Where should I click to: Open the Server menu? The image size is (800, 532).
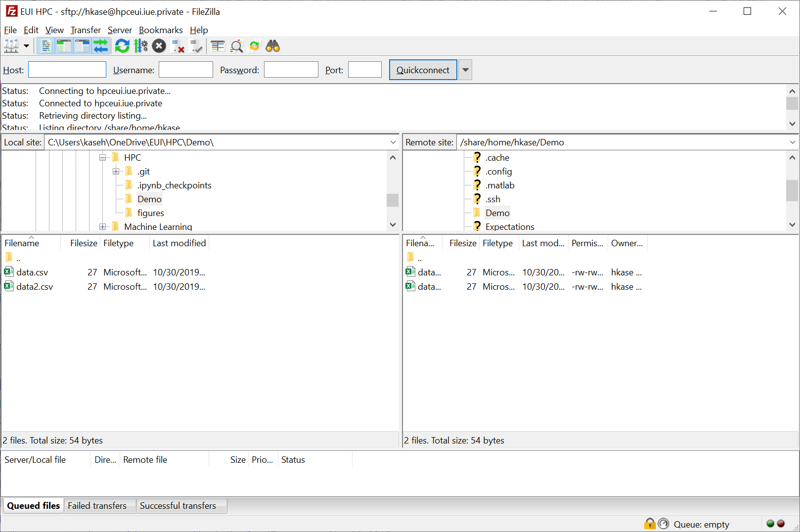120,30
